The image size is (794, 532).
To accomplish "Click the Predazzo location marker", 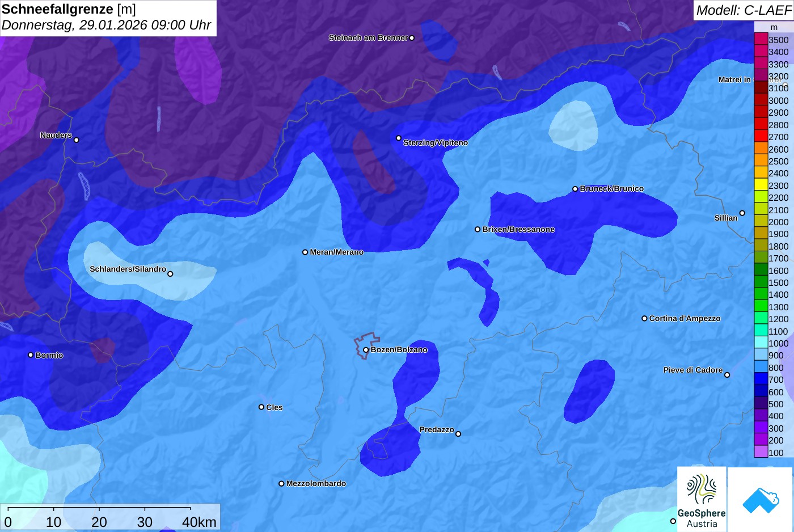I will coord(458,434).
